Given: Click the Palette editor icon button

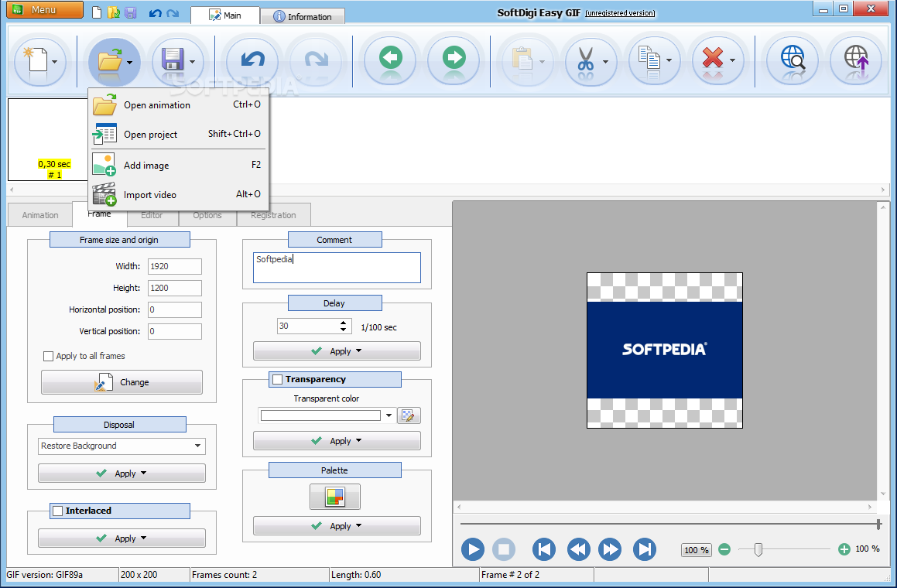Looking at the screenshot, I should coord(334,497).
